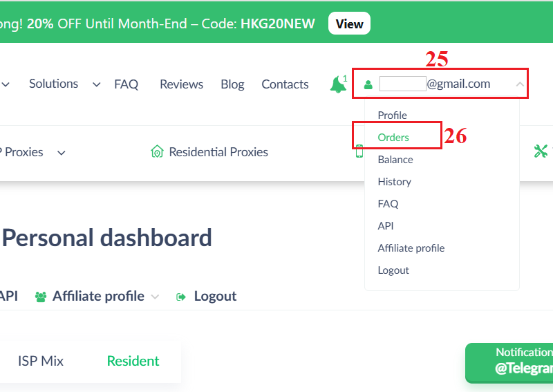553x392 pixels.
Task: Expand the Affiliate profile dashboard chevron
Action: 155,297
